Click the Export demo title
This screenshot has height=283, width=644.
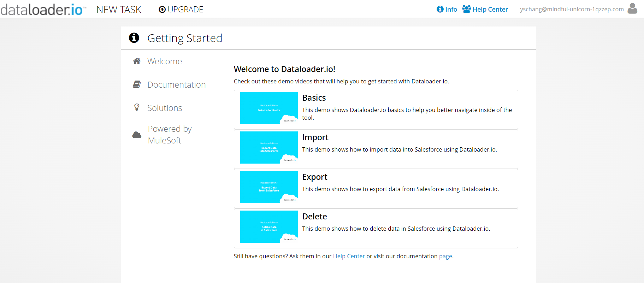point(315,177)
